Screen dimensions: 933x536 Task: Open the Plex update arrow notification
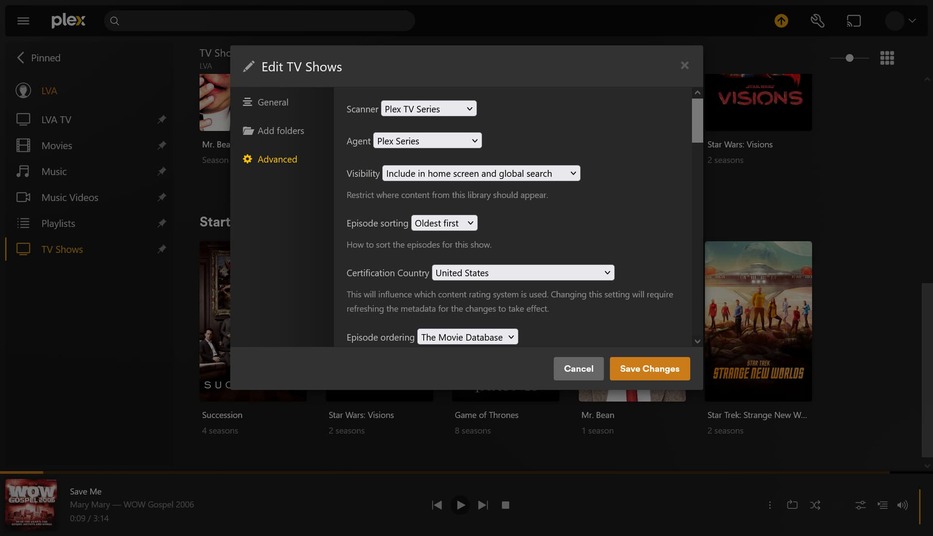tap(781, 21)
